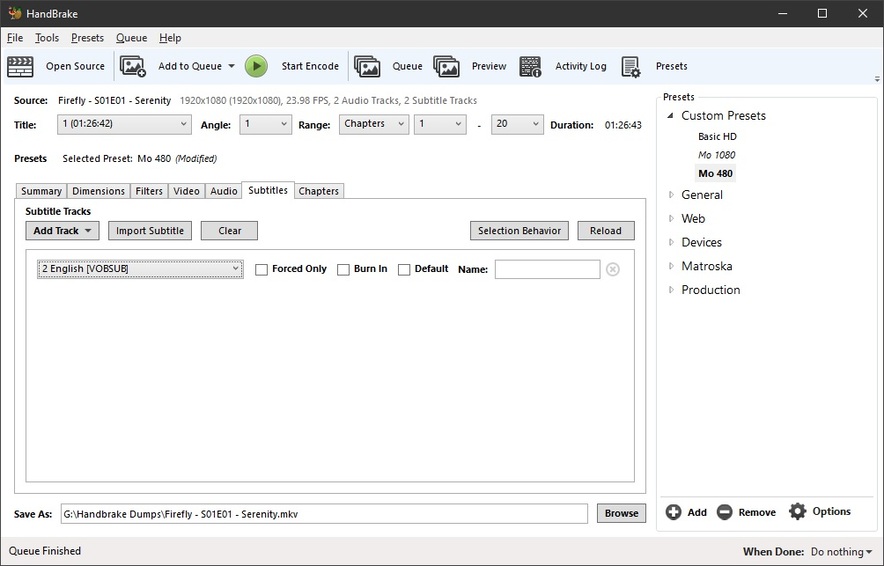
Task: Open the Tools menu
Action: point(47,38)
